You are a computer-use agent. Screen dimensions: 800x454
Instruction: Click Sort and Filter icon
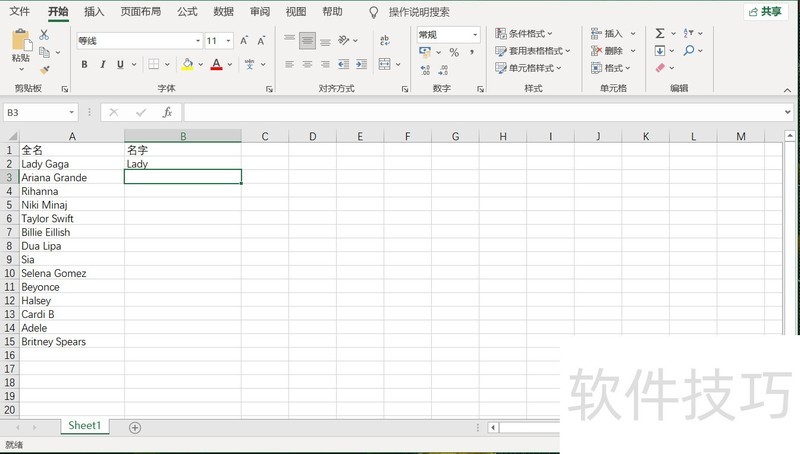click(x=688, y=34)
